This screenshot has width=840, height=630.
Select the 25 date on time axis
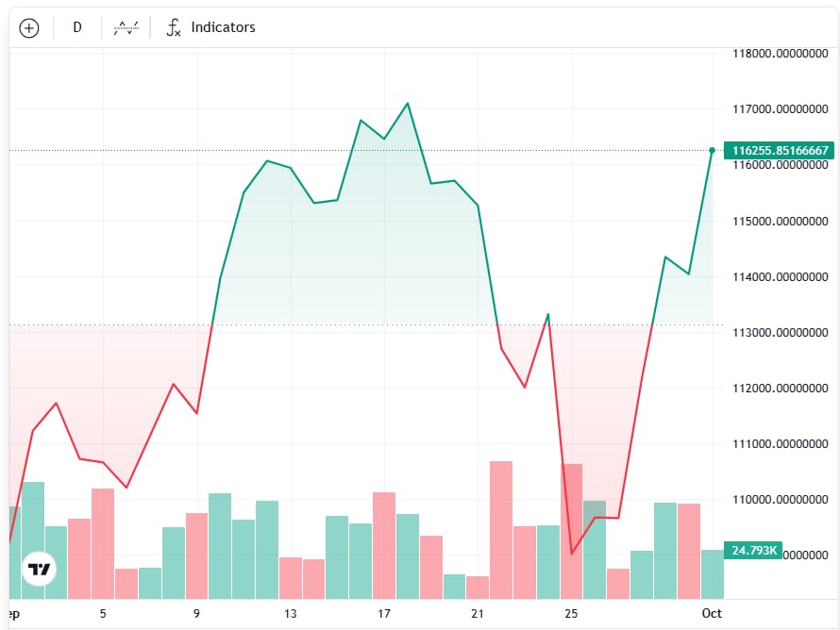pos(571,613)
